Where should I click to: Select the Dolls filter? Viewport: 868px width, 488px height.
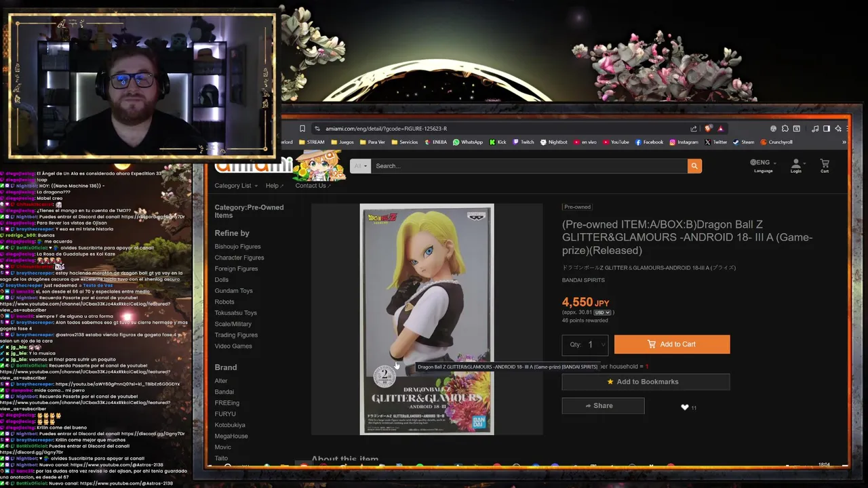pyautogui.click(x=222, y=280)
